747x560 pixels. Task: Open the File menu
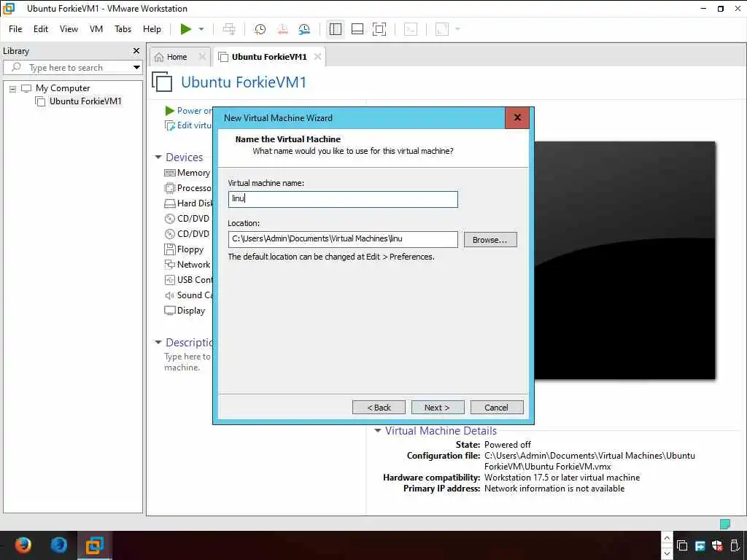[15, 29]
